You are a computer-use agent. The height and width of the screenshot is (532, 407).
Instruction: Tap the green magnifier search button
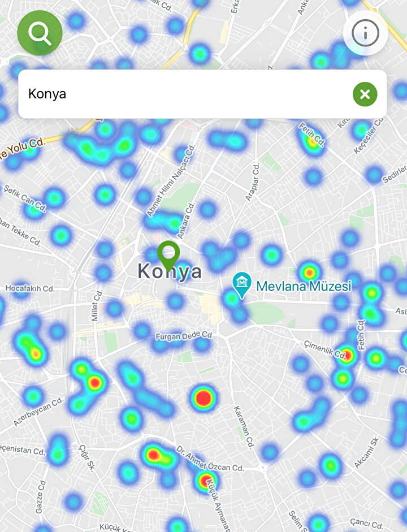click(x=40, y=33)
